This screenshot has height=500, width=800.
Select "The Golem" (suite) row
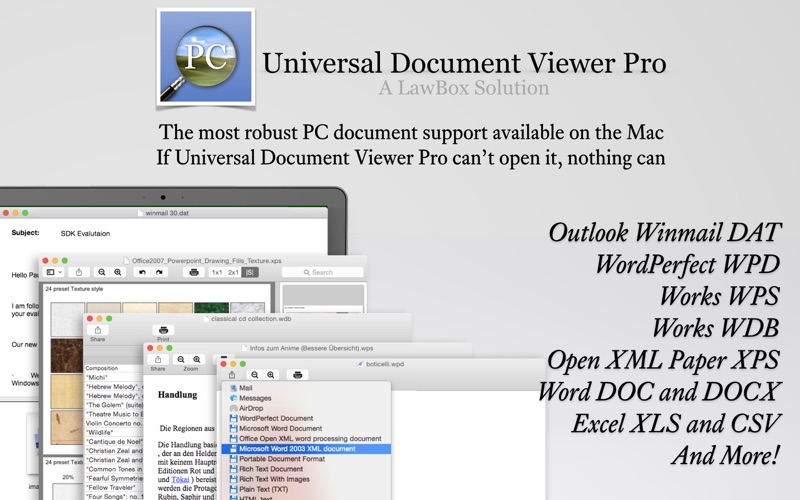114,405
